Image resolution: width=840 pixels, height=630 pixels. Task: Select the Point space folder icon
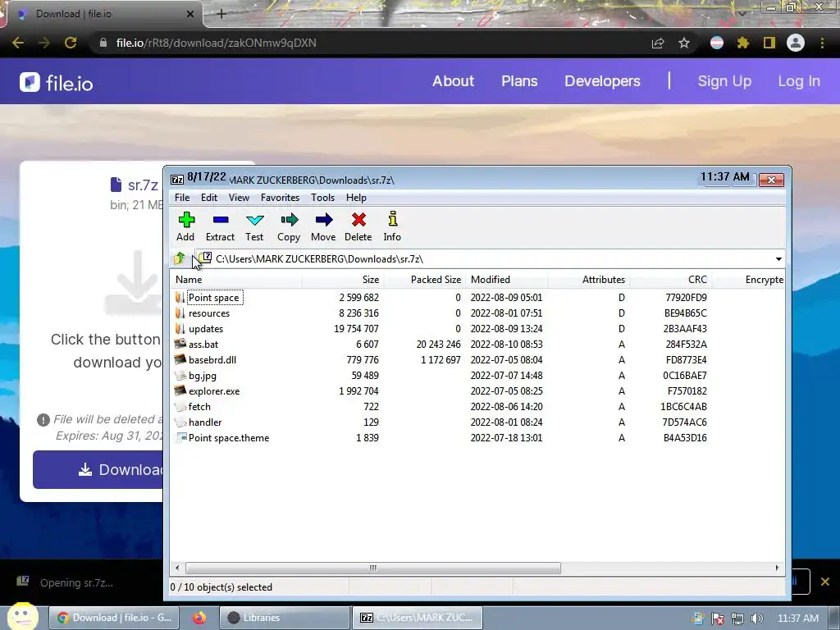pyautogui.click(x=180, y=297)
